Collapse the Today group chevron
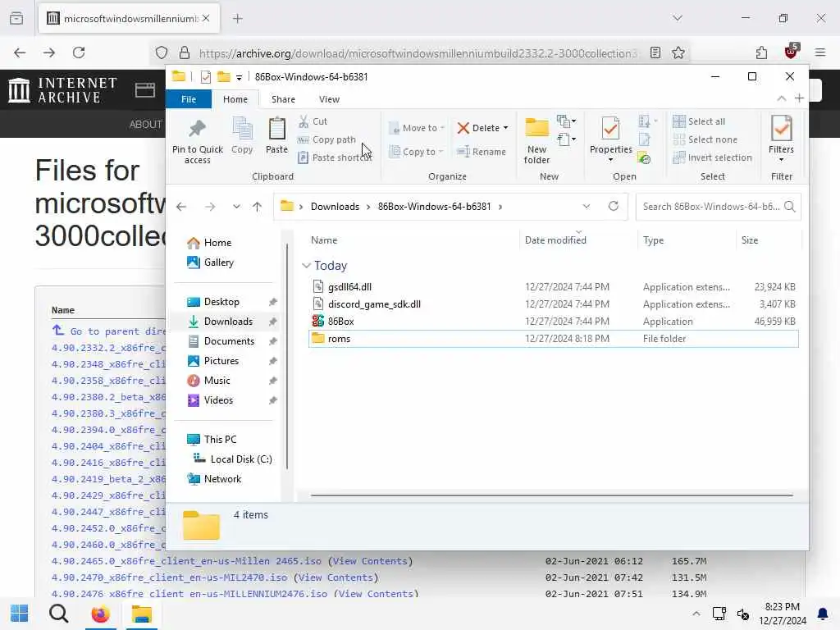This screenshot has height=630, width=840. click(306, 266)
